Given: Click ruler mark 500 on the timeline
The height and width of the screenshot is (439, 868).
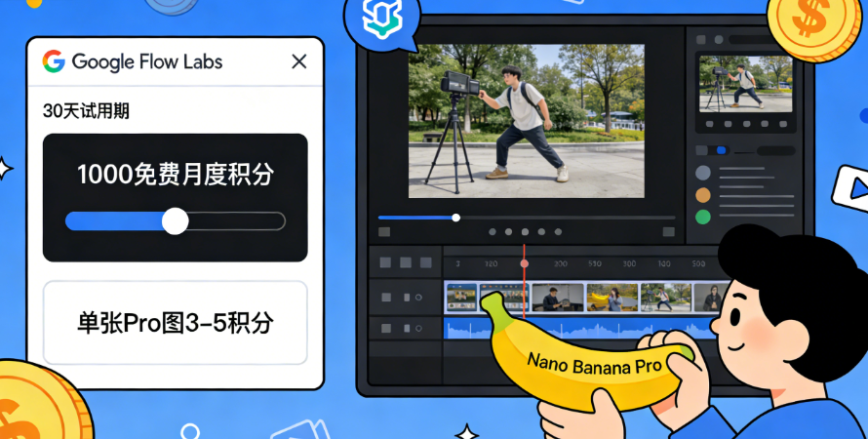Looking at the screenshot, I should click(698, 264).
